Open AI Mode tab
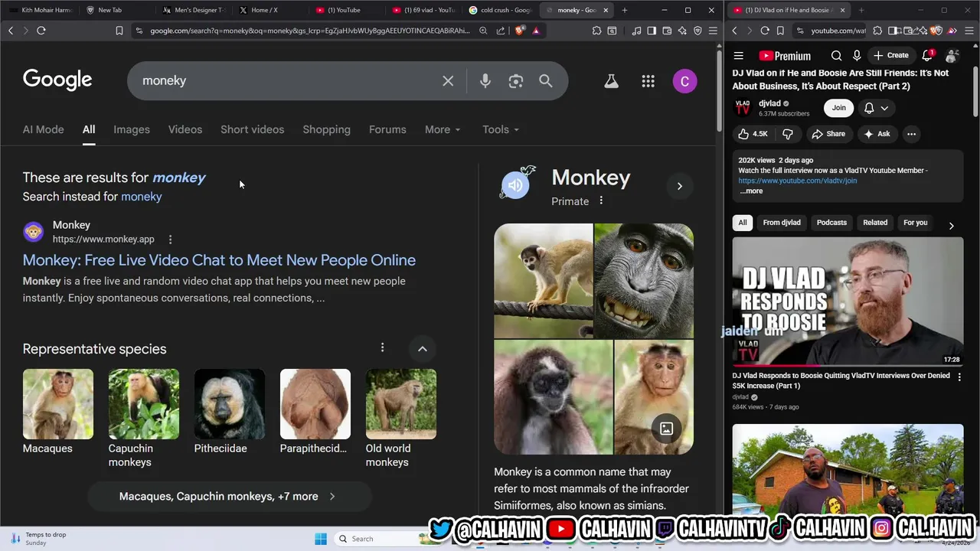The image size is (980, 551). tap(44, 129)
